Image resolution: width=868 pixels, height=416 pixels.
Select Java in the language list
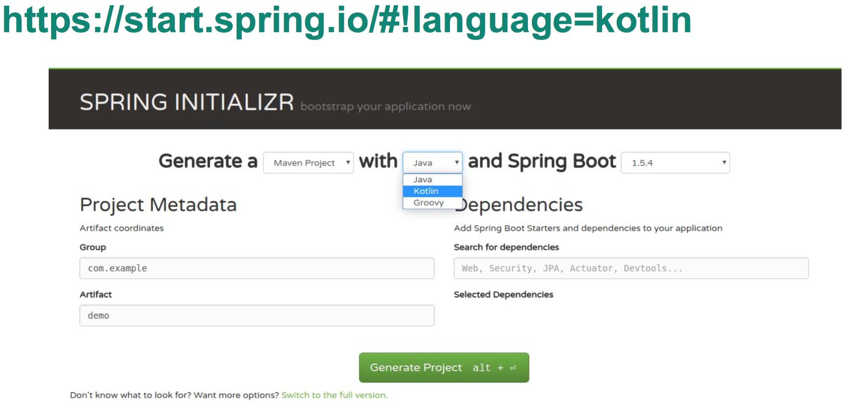click(x=433, y=180)
